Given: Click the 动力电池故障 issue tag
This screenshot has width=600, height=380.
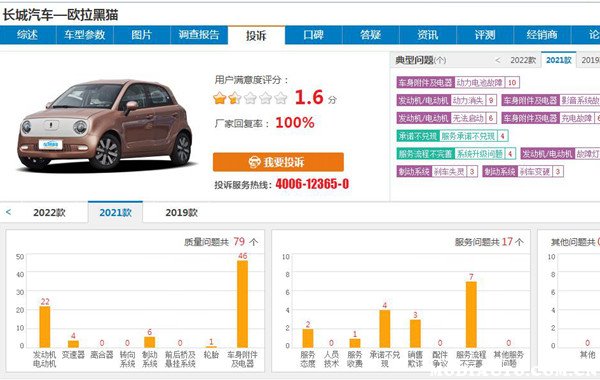Looking at the screenshot, I should tap(479, 82).
